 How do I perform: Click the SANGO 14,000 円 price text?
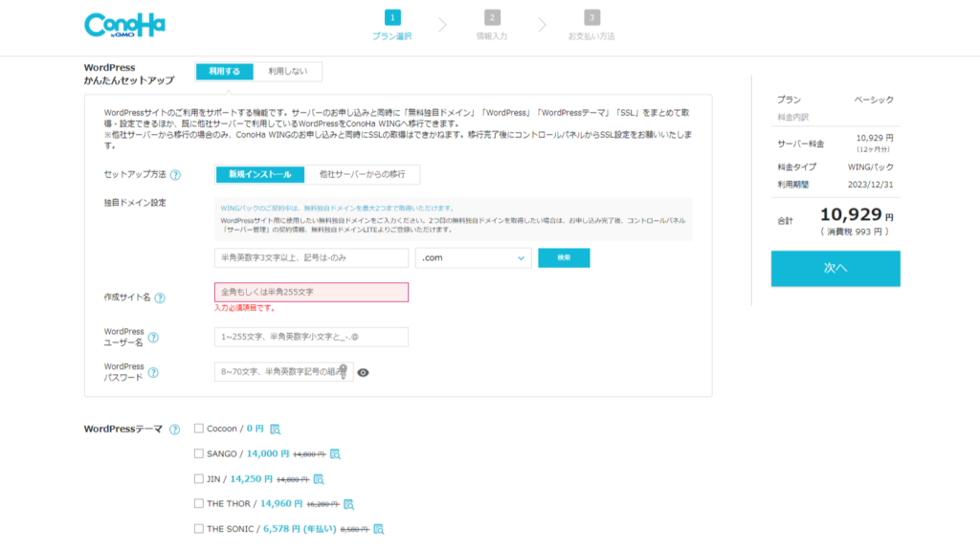point(268,453)
